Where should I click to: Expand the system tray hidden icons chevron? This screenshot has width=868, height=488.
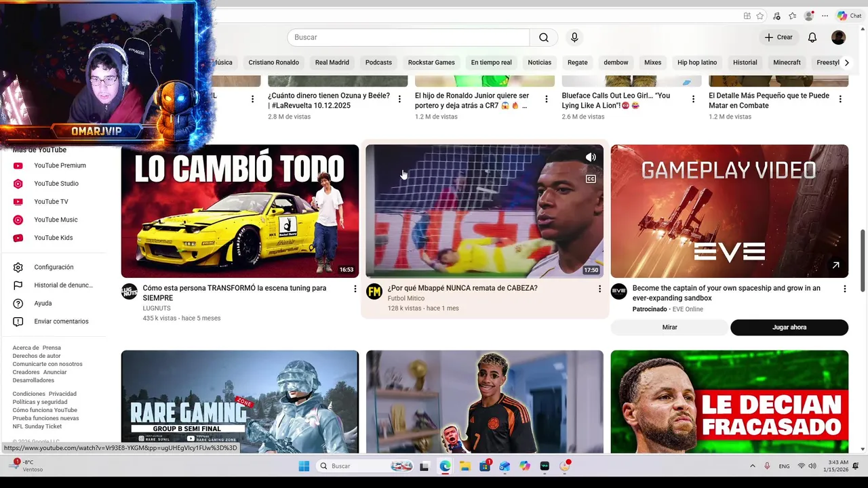point(752,466)
